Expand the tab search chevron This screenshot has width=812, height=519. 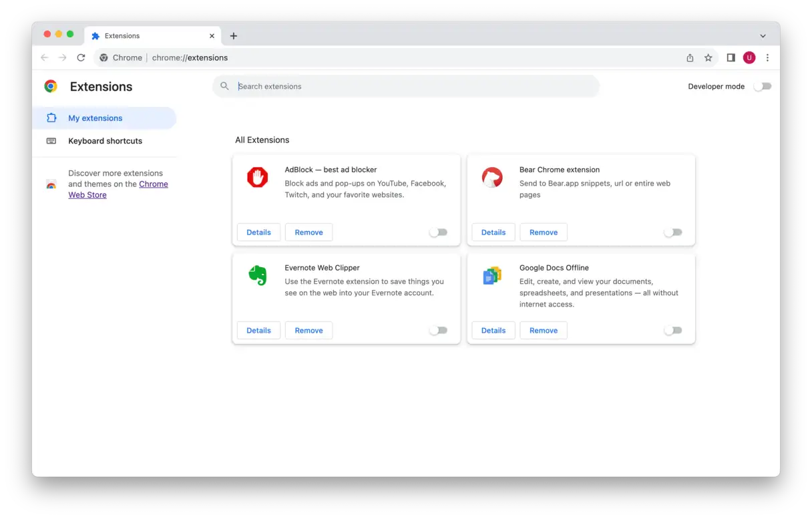[x=763, y=36]
